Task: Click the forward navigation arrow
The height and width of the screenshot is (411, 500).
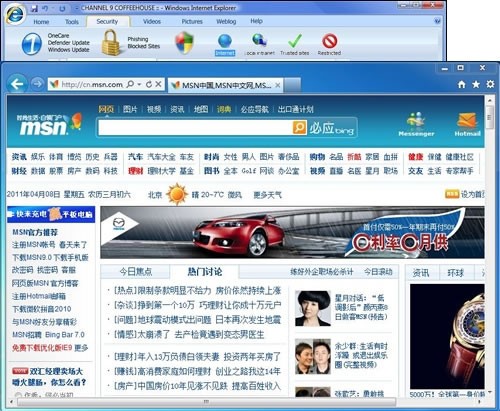Action: [x=37, y=84]
